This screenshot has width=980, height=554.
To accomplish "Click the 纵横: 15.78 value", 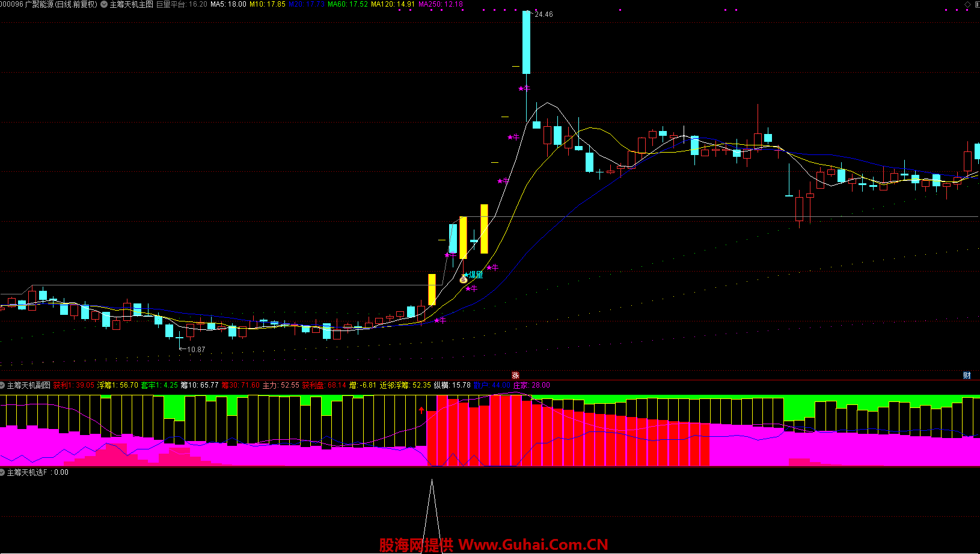I will tap(452, 385).
